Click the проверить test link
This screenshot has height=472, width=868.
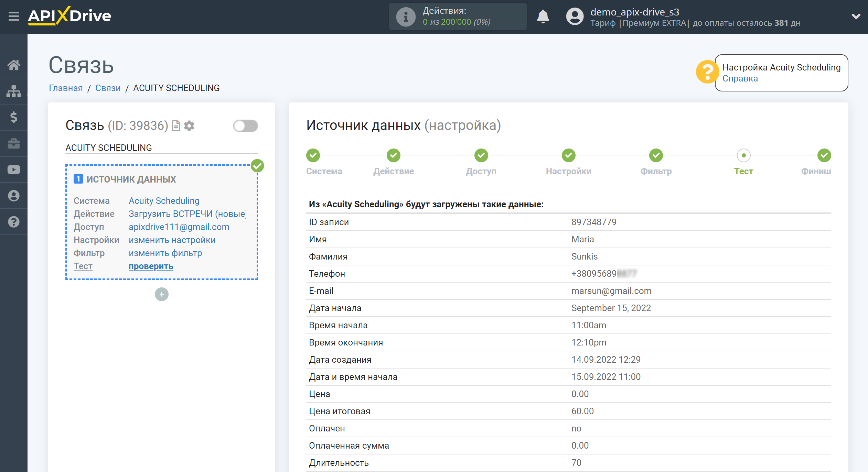151,266
